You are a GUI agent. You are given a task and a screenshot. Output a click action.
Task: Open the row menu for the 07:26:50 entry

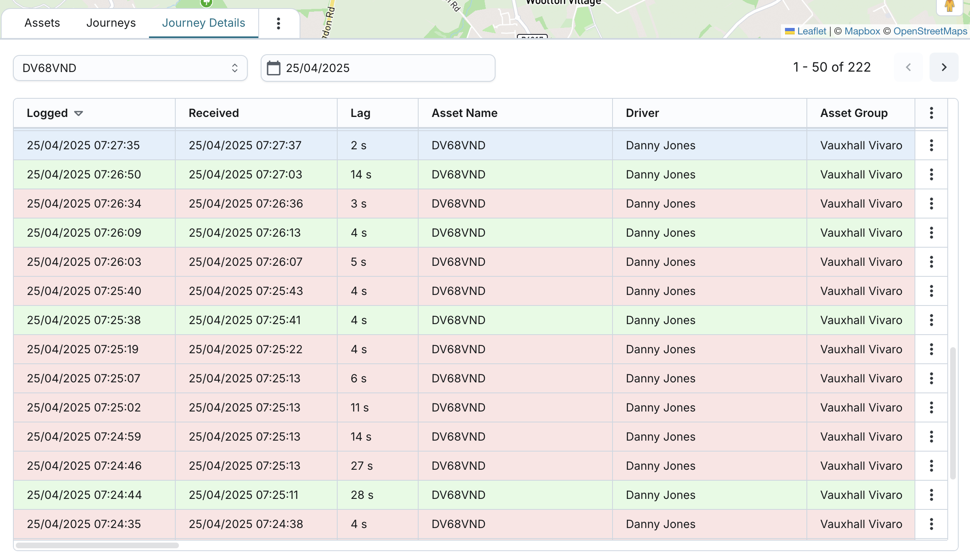pyautogui.click(x=931, y=174)
